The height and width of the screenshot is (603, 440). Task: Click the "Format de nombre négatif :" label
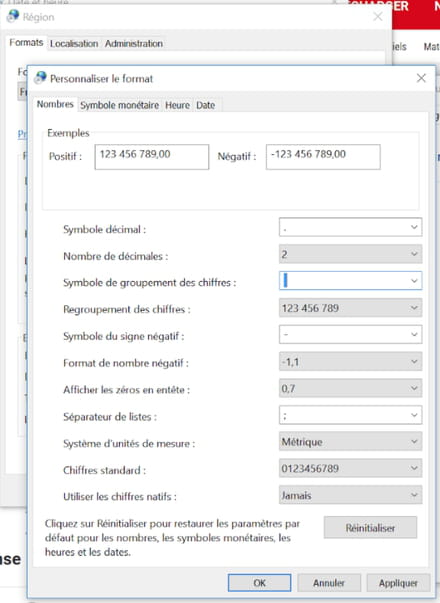pyautogui.click(x=126, y=363)
